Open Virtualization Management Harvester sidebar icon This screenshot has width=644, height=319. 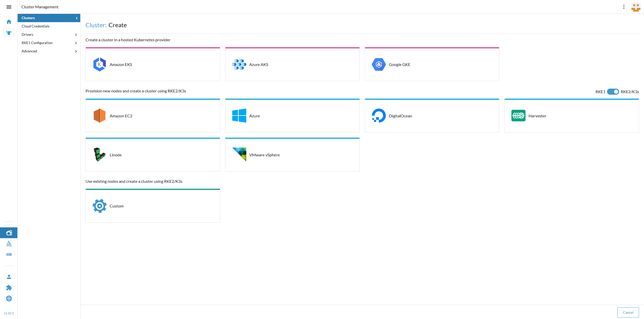[9, 254]
